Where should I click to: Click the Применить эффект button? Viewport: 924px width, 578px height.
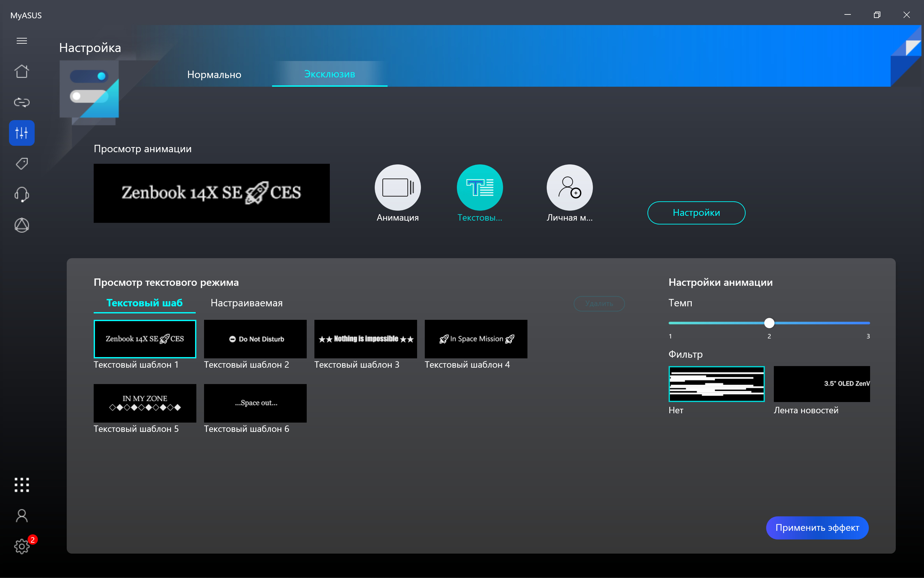click(x=817, y=528)
